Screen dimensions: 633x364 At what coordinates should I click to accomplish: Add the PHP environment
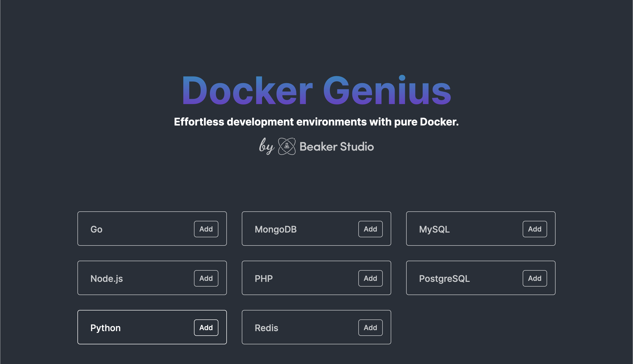[x=370, y=278]
